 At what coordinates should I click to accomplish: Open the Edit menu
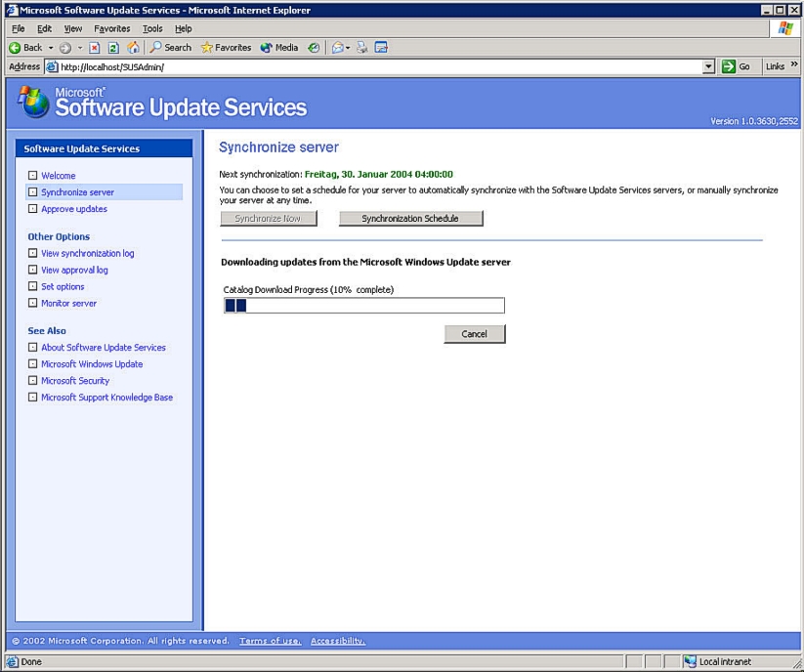44,28
